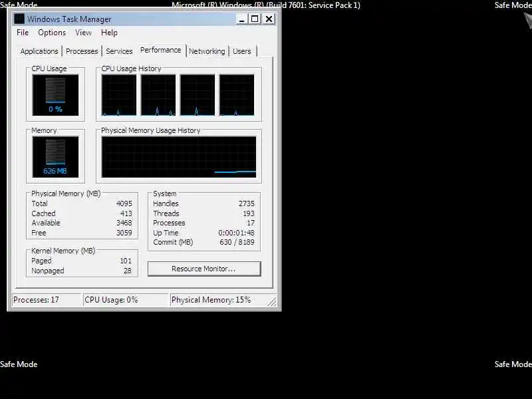Click the Microsoft Windows Build 7601 desktop text
532x399 pixels.
click(266, 5)
